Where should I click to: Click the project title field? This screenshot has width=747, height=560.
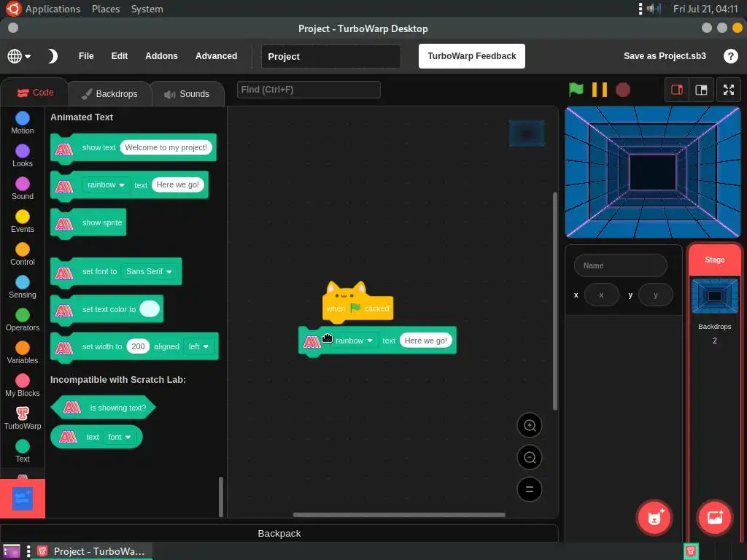coord(330,57)
